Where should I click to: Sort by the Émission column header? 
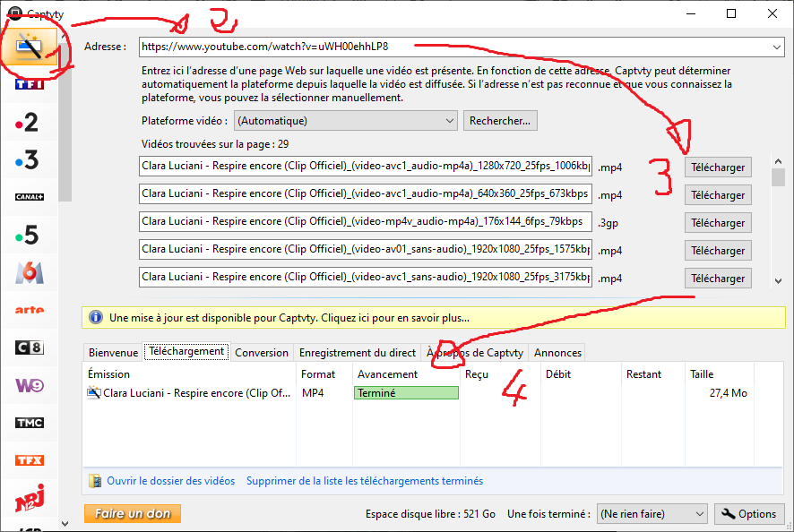189,374
